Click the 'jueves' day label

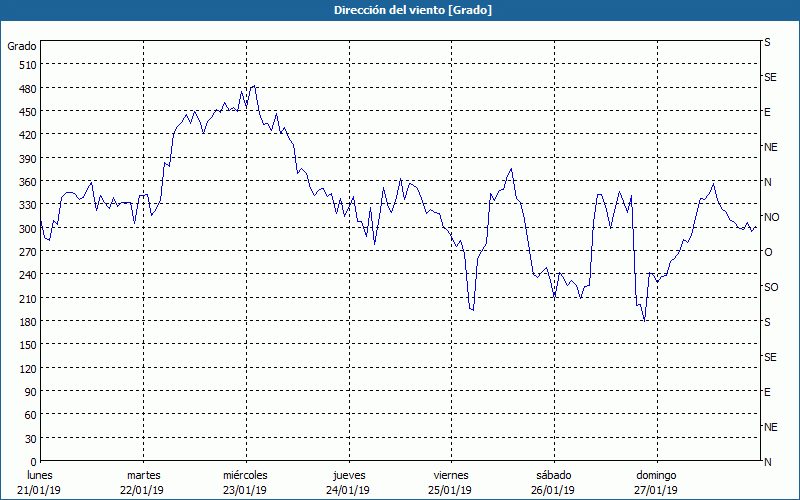(349, 476)
